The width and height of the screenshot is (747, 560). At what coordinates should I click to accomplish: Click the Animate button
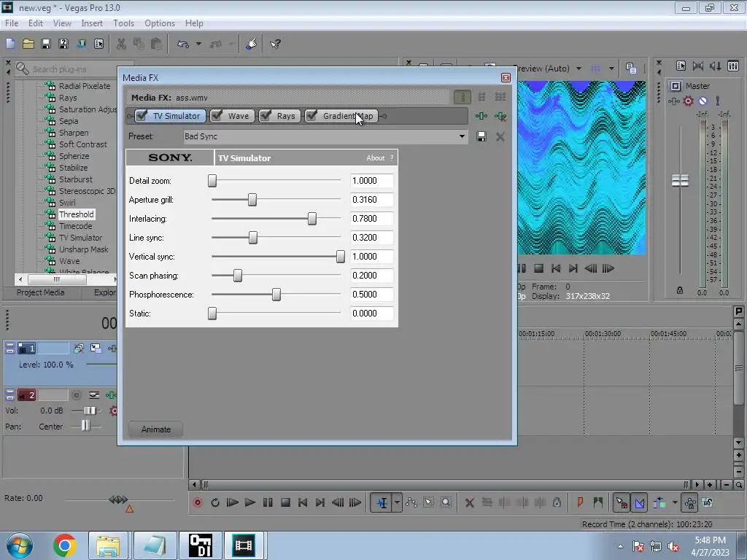pos(156,429)
